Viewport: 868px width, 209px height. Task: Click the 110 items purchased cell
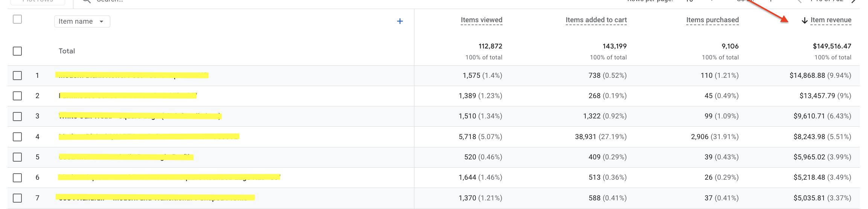(x=720, y=76)
